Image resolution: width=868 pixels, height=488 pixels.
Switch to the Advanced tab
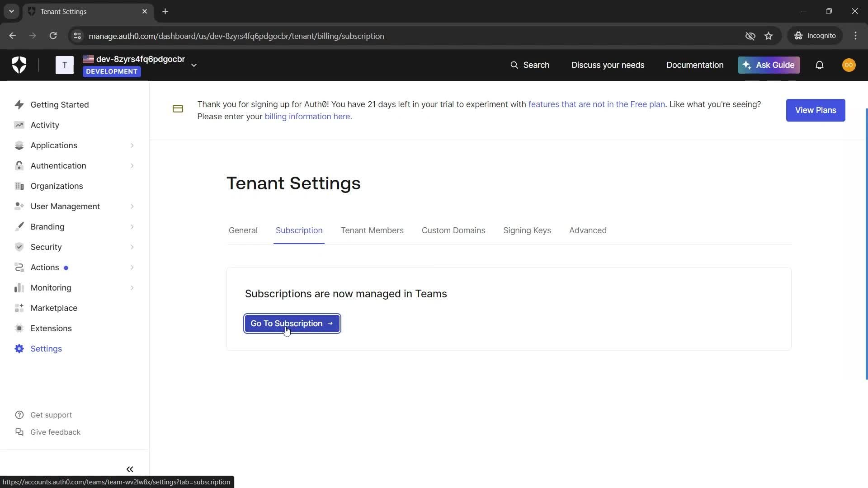pos(588,230)
